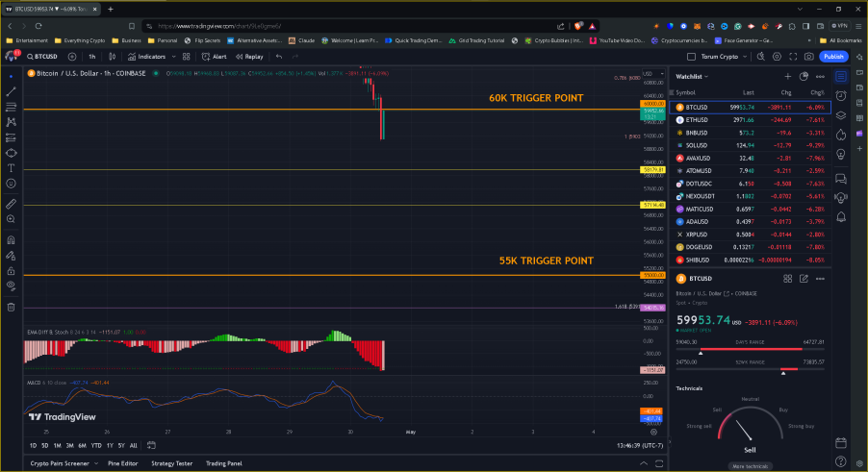Select the trend line drawing tool
This screenshot has width=868, height=472.
coord(11,91)
